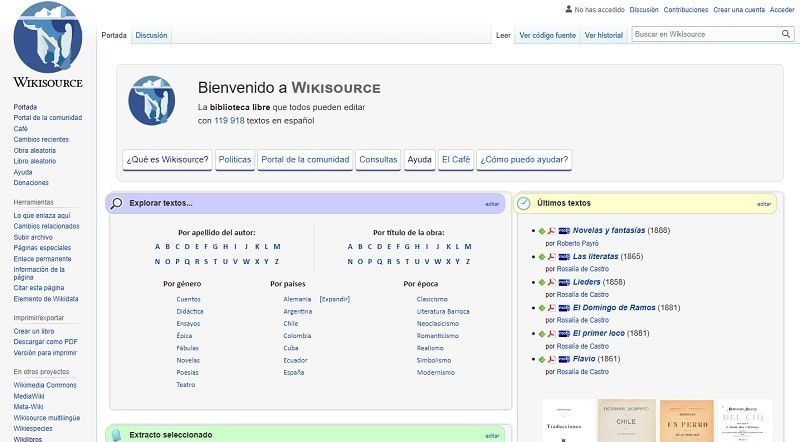This screenshot has width=800, height=442.
Task: Open Cambios recientes in sidebar
Action: click(x=41, y=139)
